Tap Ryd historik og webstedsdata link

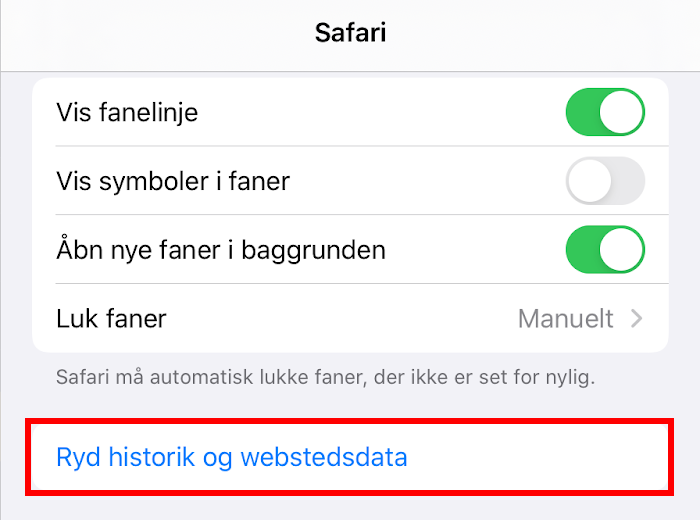click(x=232, y=458)
